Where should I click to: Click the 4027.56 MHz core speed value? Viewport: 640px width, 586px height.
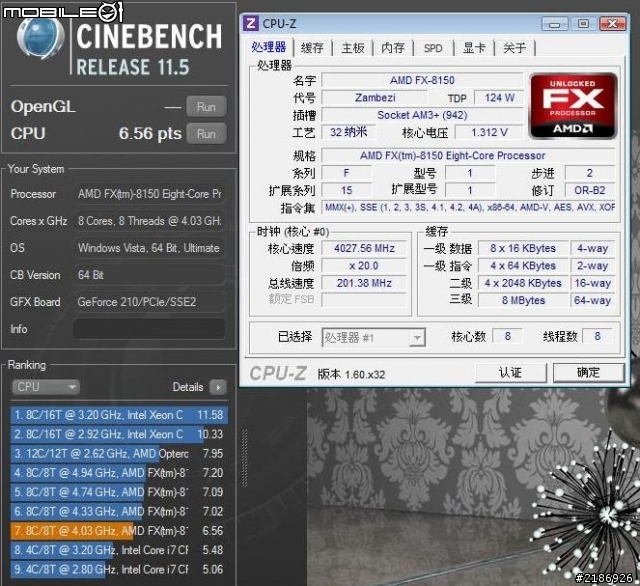click(364, 248)
